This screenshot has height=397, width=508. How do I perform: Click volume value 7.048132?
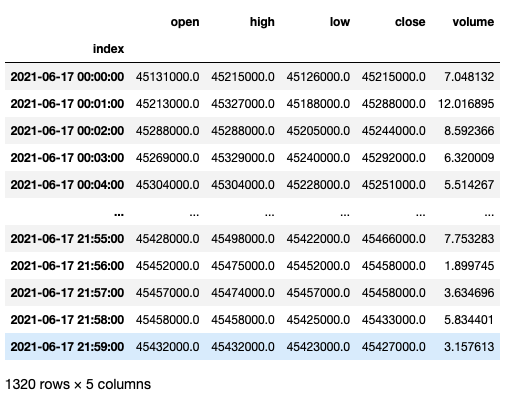pyautogui.click(x=469, y=77)
